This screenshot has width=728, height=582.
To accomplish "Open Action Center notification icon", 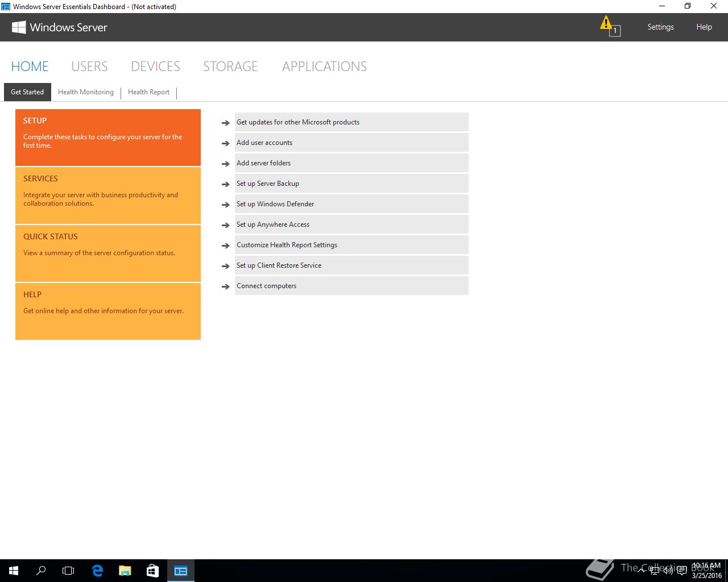I will tap(681, 571).
